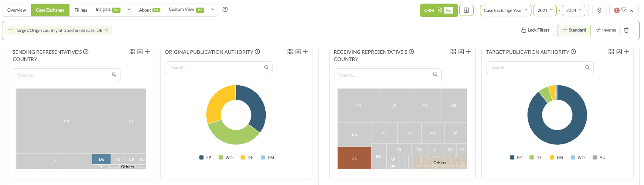Click the download icon beside CRM button
The height and width of the screenshot is (185, 644).
point(466,10)
